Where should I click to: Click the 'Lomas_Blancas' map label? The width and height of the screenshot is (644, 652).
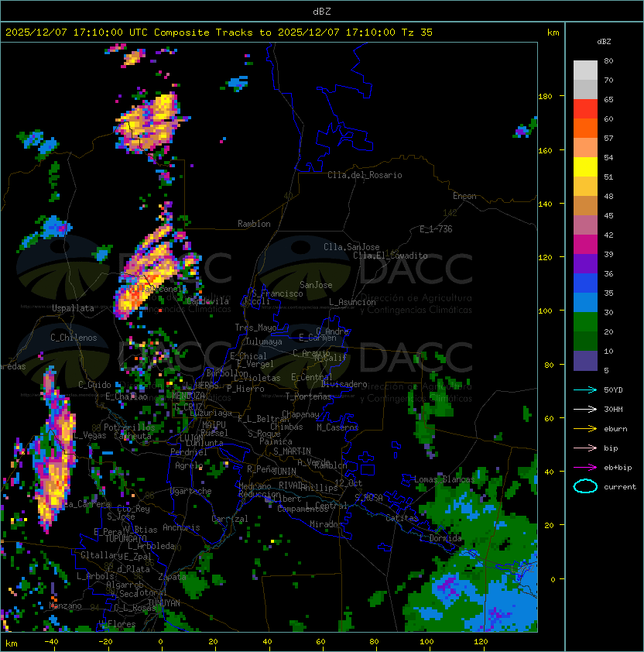tap(444, 479)
